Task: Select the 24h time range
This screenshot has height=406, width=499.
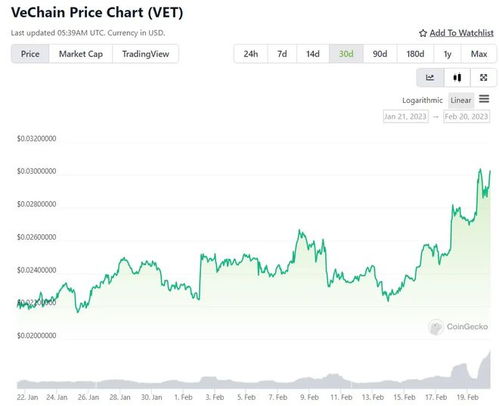Action: (251, 54)
